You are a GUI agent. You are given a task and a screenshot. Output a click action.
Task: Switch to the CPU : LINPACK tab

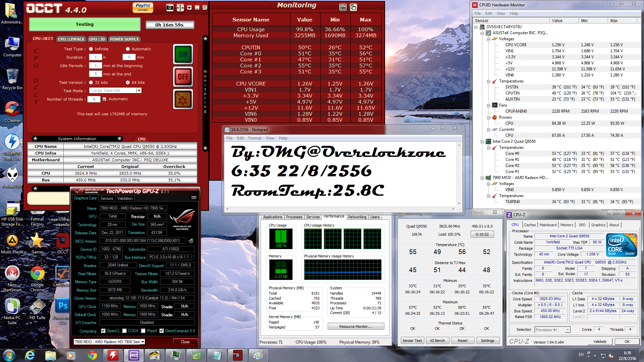pyautogui.click(x=71, y=39)
